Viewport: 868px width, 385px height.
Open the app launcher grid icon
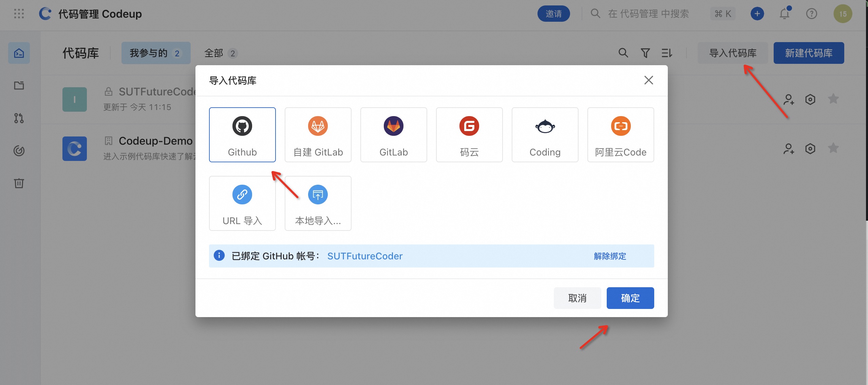[19, 14]
